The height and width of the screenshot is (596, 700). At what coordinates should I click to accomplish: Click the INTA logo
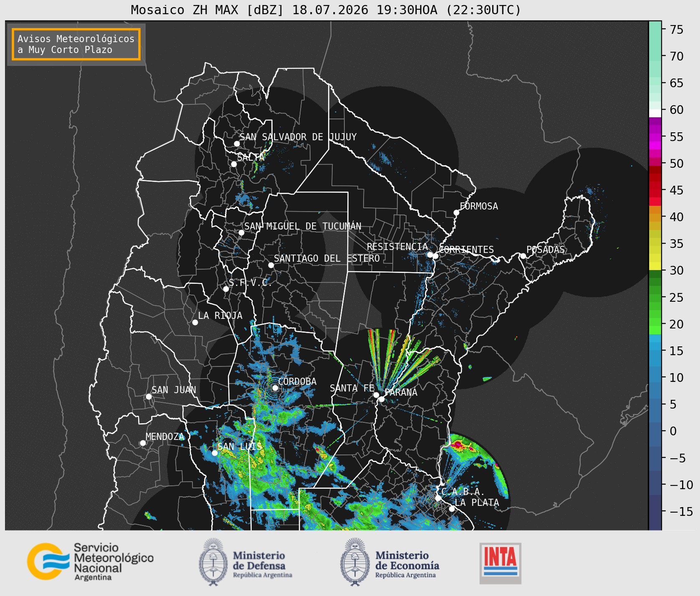click(x=500, y=563)
